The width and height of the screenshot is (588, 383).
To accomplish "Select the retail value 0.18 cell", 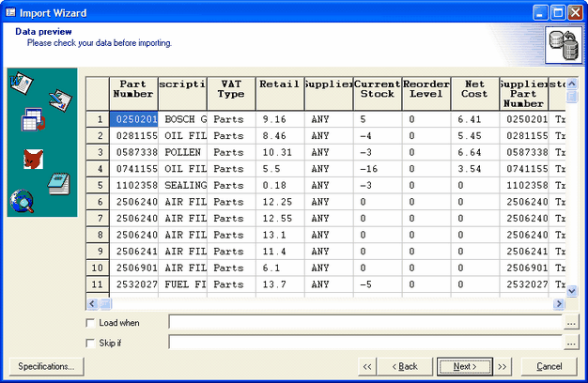I will (x=280, y=185).
